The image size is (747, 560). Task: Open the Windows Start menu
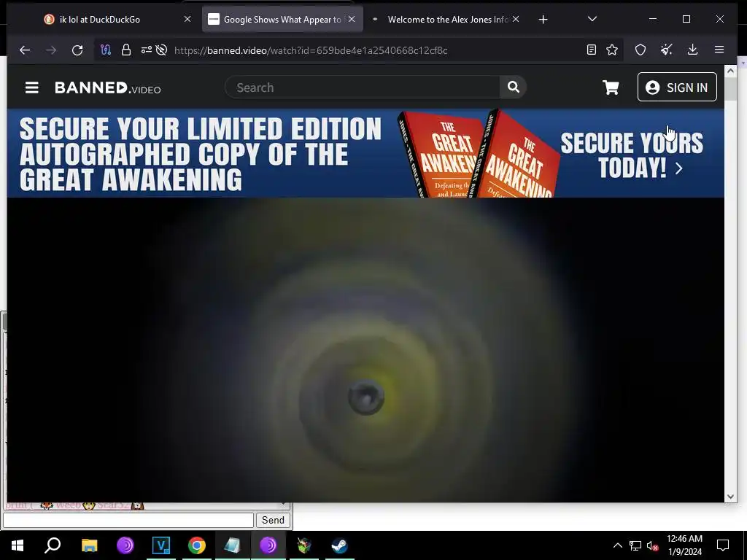(x=18, y=545)
